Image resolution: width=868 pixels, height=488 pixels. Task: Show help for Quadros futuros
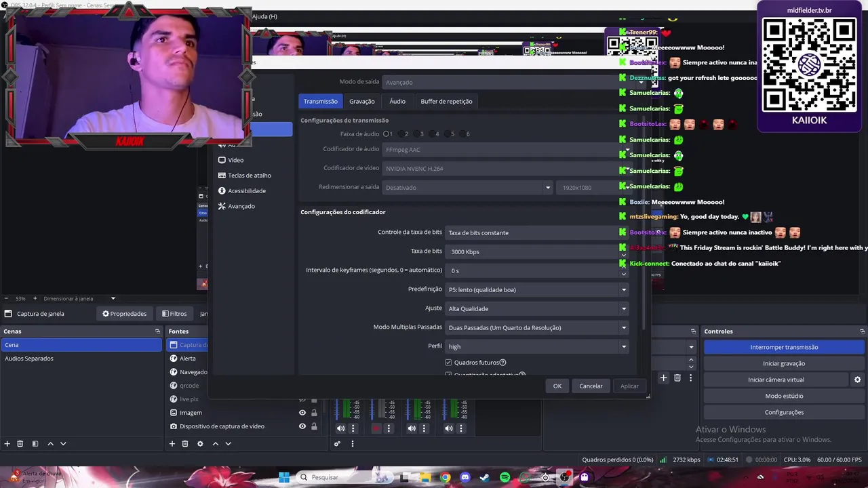(502, 363)
